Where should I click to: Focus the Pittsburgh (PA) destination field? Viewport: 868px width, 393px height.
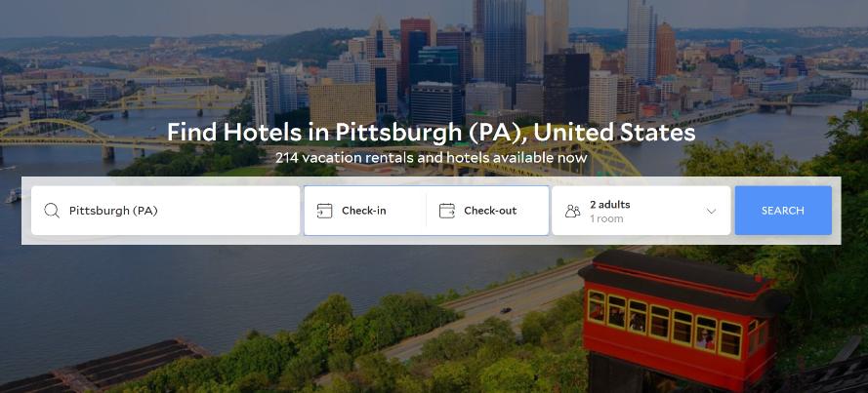tap(166, 211)
